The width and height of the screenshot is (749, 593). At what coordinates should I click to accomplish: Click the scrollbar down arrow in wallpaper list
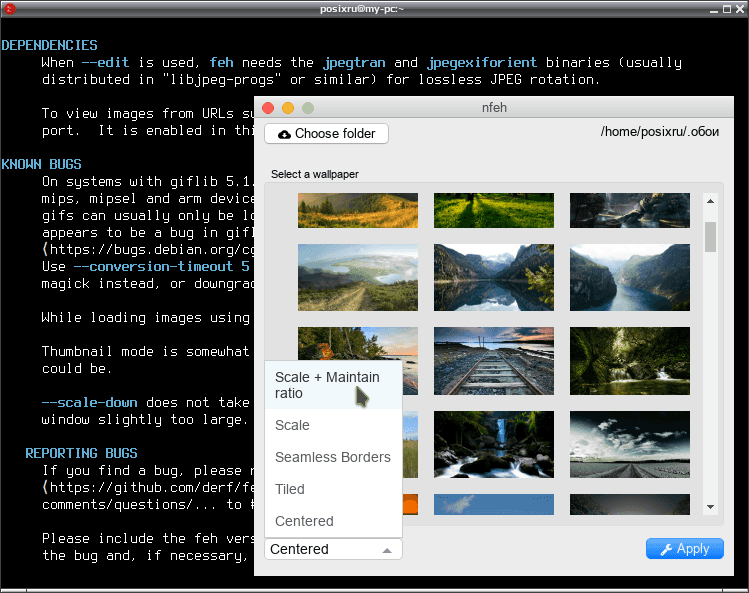[710, 507]
